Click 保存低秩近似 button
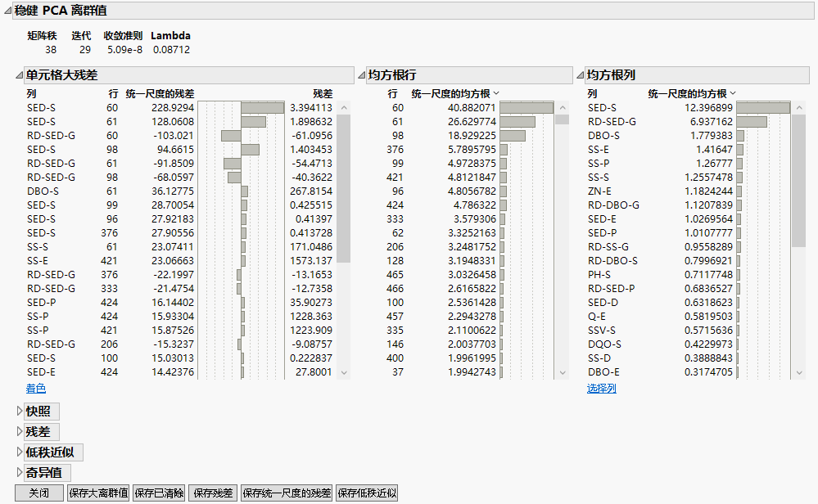 (367, 493)
